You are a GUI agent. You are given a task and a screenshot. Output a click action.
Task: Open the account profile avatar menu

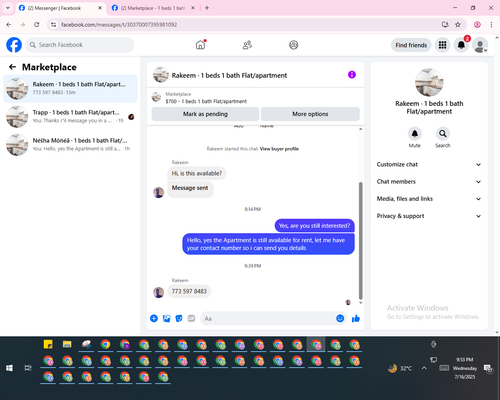480,45
